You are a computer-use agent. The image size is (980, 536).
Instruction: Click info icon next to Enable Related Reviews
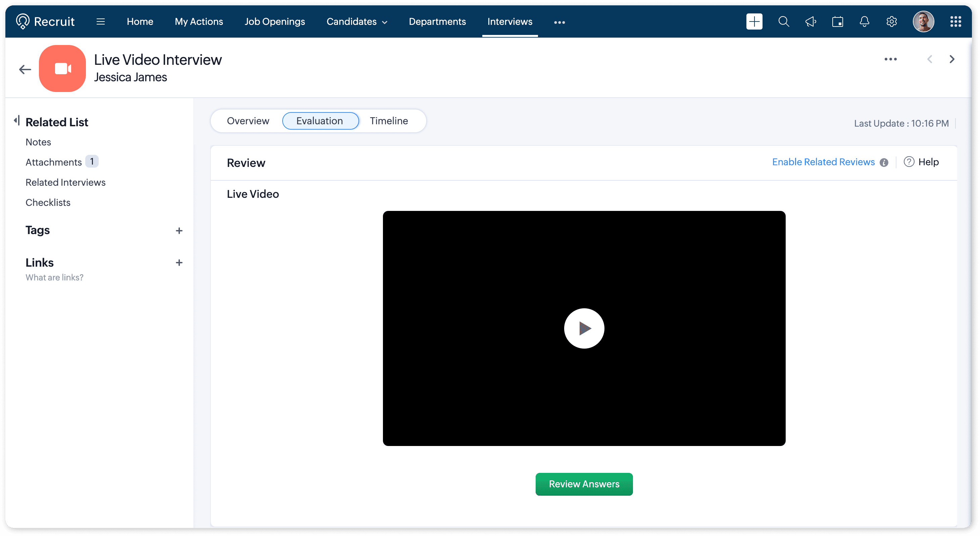884,163
